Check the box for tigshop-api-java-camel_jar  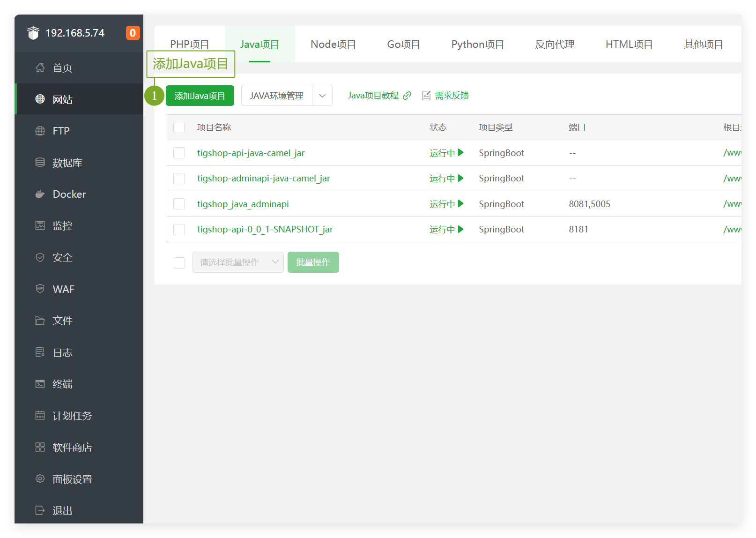[x=179, y=153]
